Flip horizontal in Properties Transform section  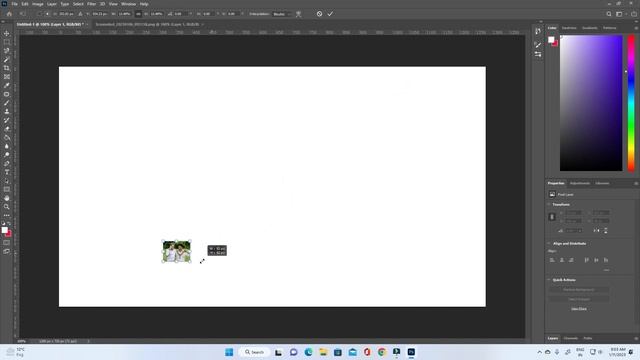pyautogui.click(x=596, y=231)
